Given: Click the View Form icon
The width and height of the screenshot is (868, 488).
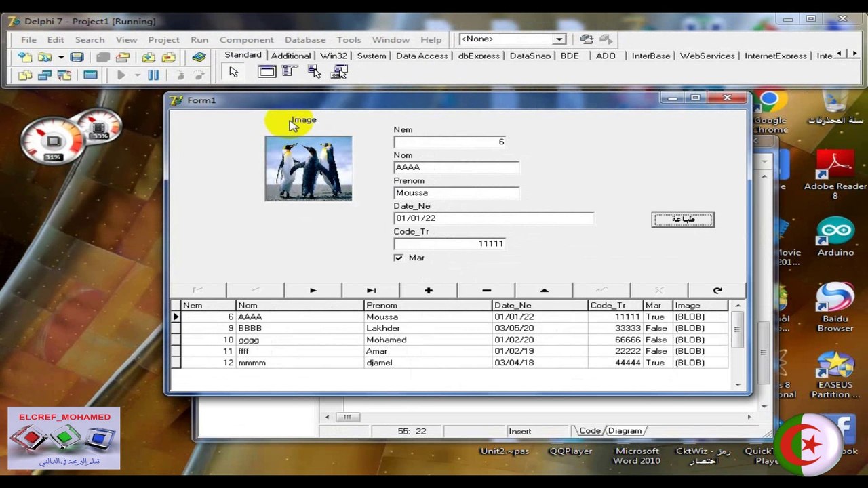Looking at the screenshot, I should click(x=45, y=75).
